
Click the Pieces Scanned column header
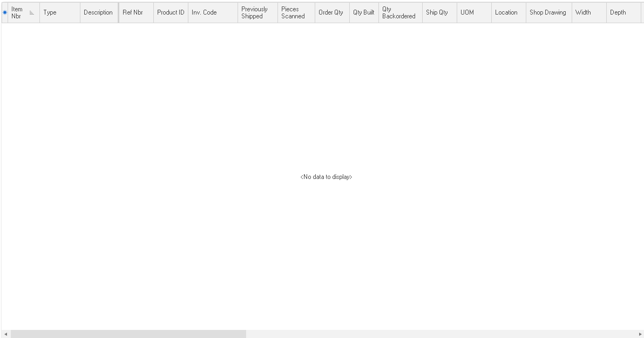(296, 12)
